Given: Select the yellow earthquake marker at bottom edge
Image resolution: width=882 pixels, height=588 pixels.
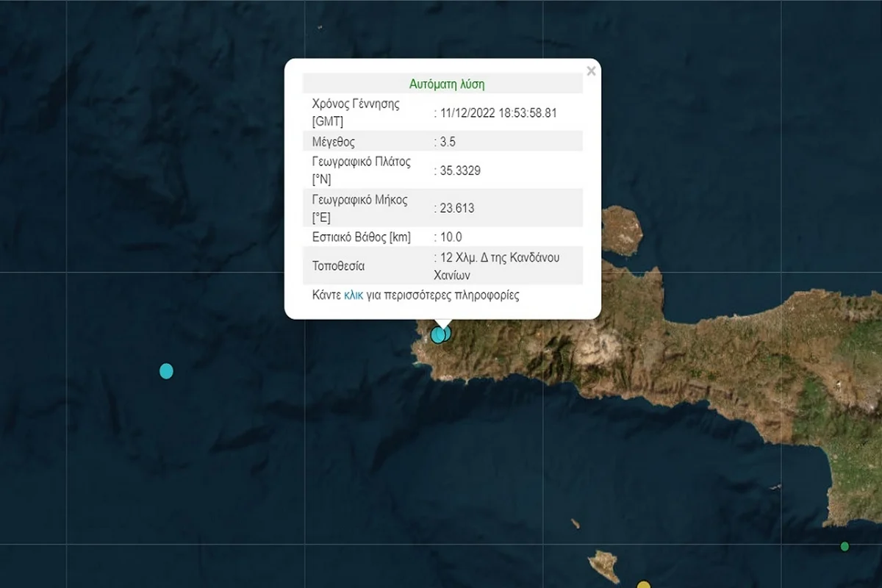Looking at the screenshot, I should [644, 585].
